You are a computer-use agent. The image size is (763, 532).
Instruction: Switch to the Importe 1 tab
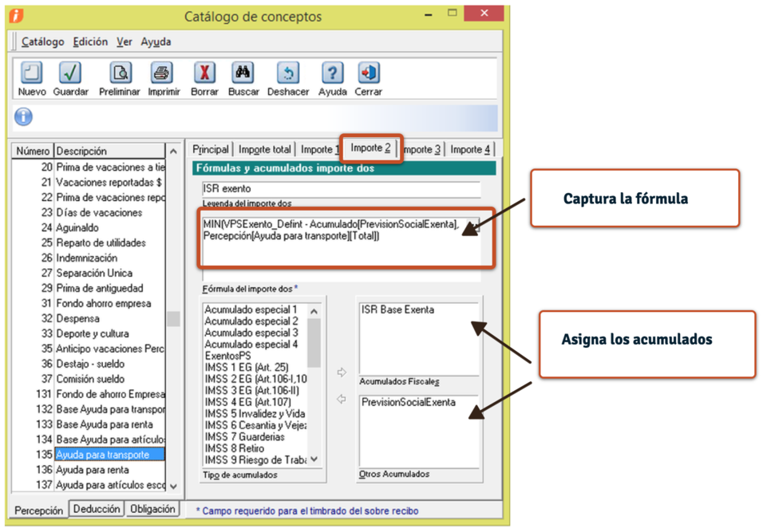[318, 149]
